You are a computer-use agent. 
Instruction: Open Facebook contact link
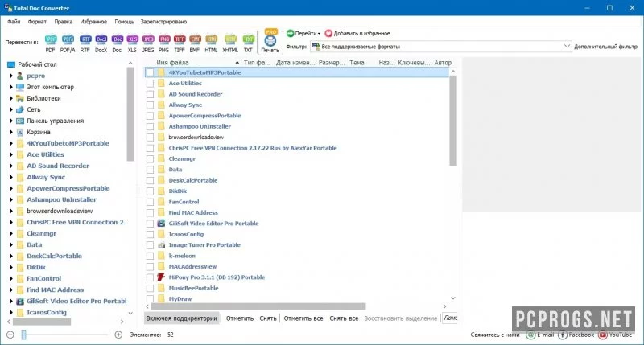click(563, 335)
